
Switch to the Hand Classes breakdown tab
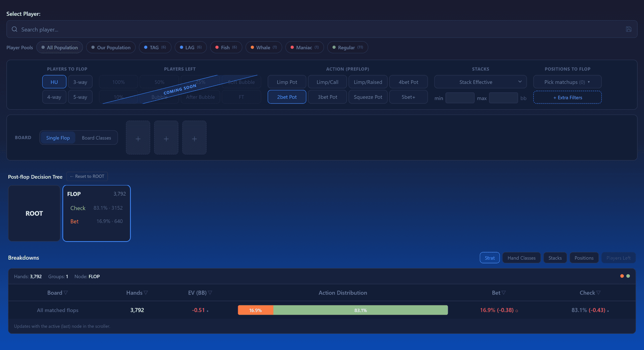tap(521, 258)
